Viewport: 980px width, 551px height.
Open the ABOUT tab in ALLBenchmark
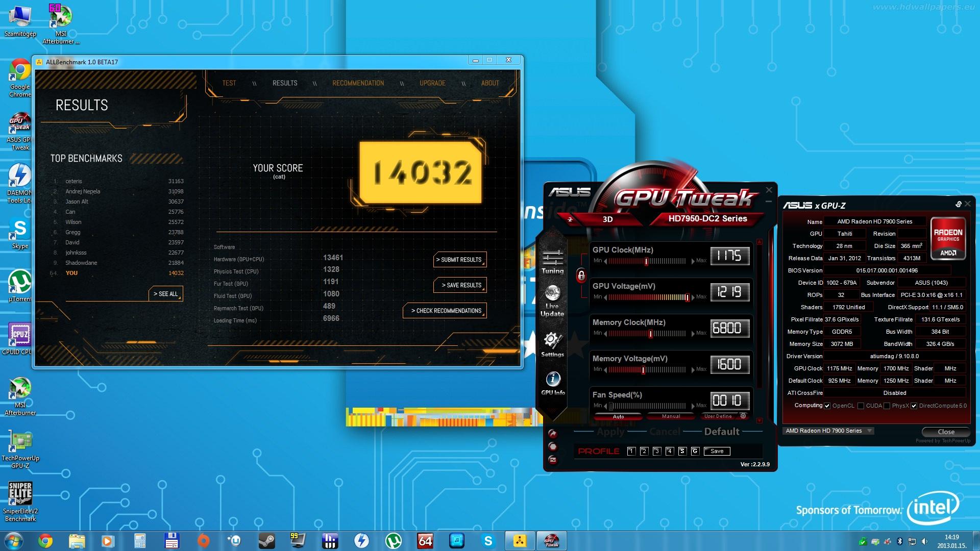coord(490,83)
